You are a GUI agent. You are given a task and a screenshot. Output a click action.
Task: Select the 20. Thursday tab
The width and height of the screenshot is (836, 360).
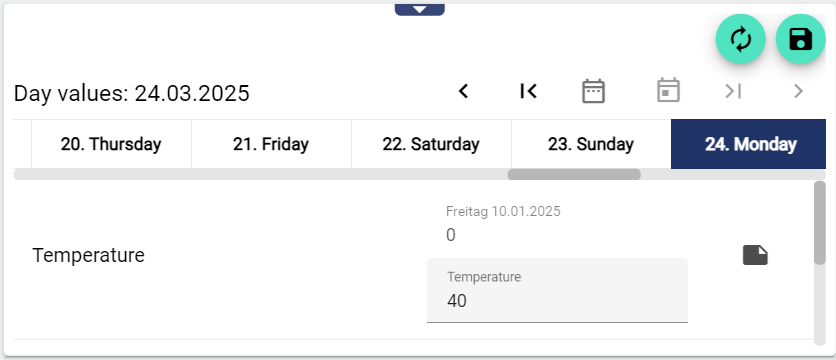coord(111,144)
